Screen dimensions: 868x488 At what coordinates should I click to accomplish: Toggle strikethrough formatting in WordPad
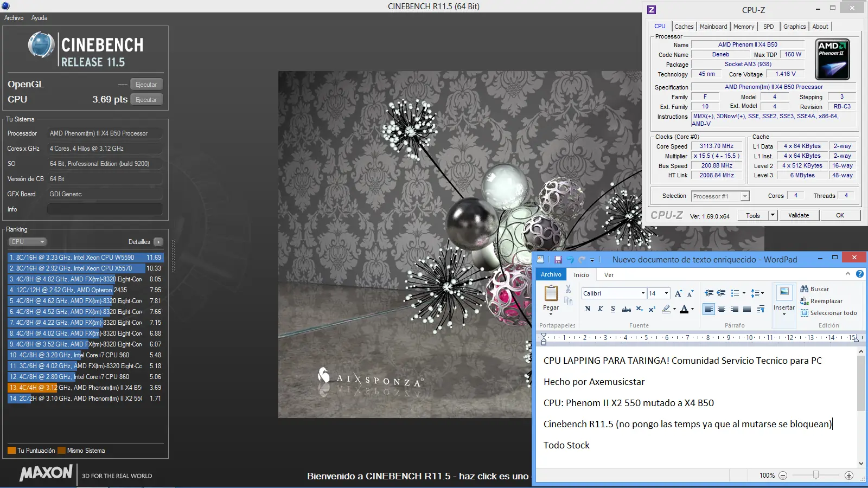coord(626,309)
